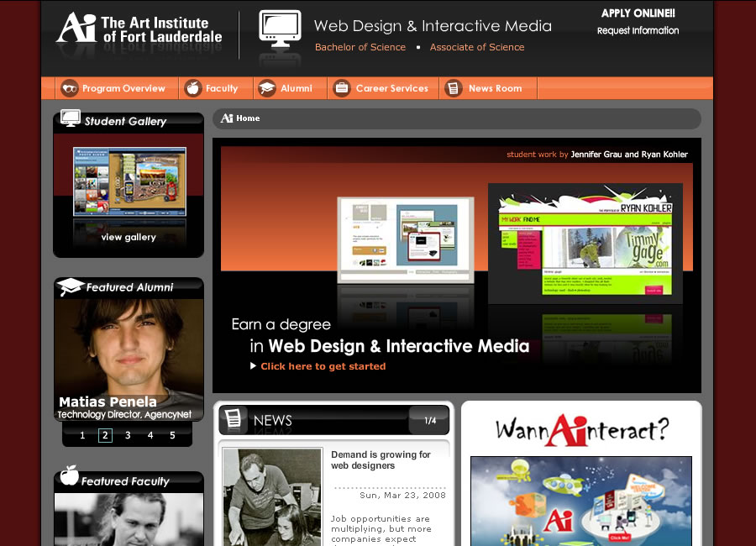Click the Request Information link
The height and width of the screenshot is (546, 756).
click(638, 31)
